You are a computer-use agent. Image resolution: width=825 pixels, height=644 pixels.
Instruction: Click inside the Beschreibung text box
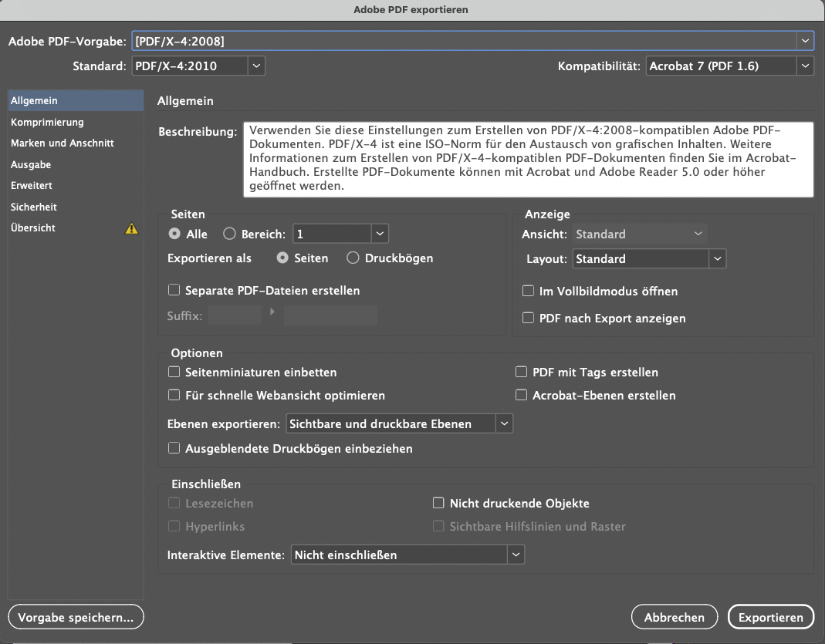(x=528, y=160)
